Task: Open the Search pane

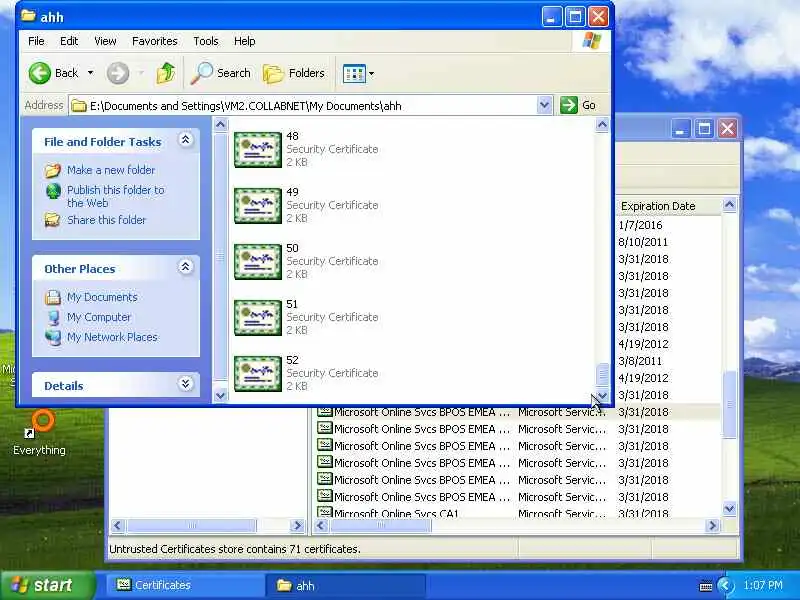Action: 221,73
